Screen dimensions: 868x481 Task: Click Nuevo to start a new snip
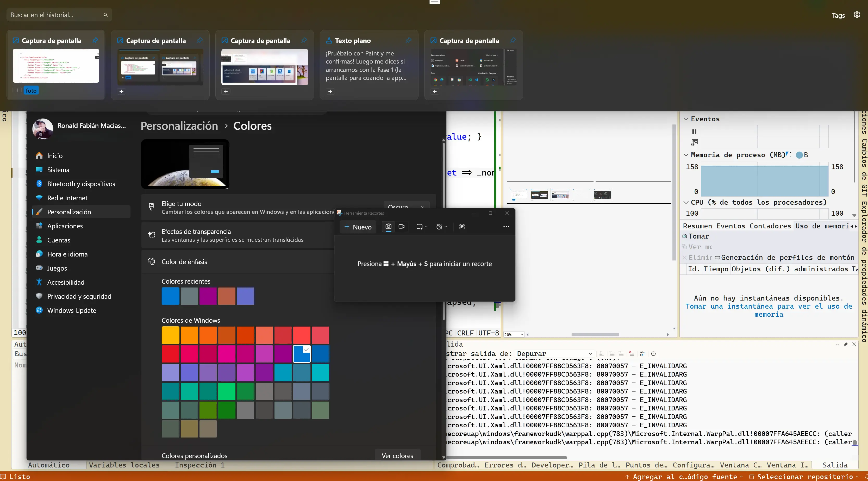[x=358, y=227]
